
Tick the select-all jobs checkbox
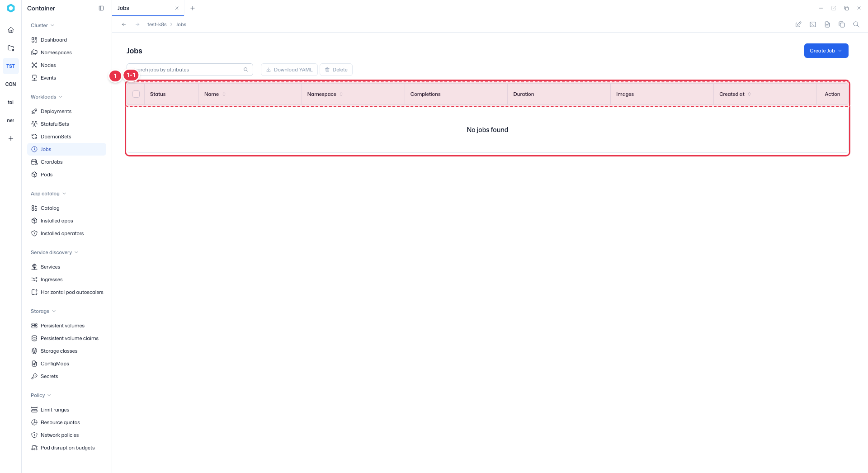coord(136,94)
